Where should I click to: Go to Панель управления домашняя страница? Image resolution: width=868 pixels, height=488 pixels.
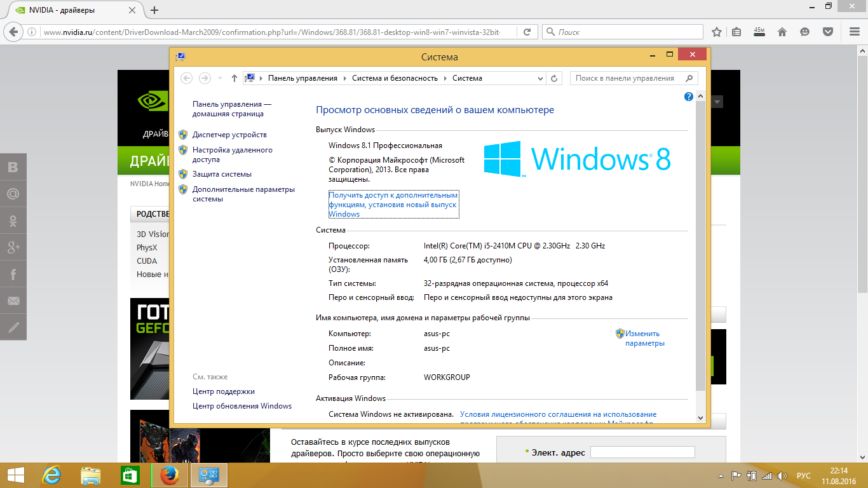coord(232,109)
